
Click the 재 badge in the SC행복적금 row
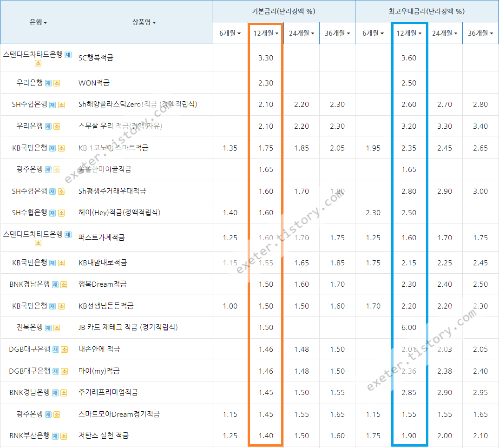68,55
